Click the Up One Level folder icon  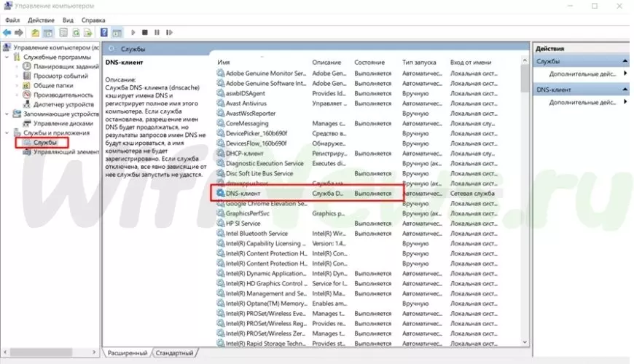point(36,33)
